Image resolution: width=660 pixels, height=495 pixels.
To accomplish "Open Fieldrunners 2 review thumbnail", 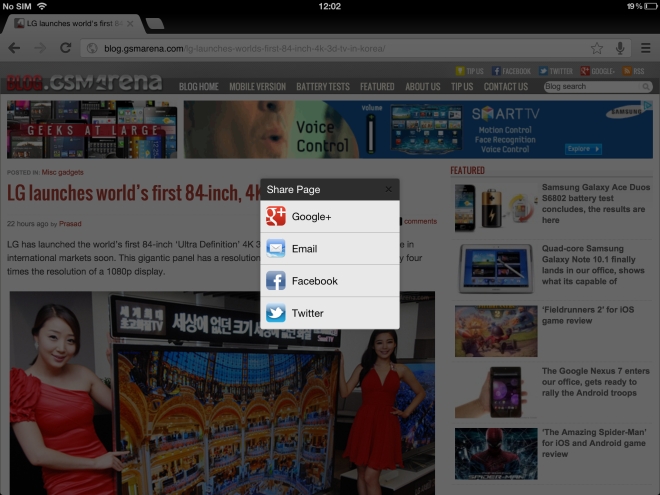I will pos(482,331).
